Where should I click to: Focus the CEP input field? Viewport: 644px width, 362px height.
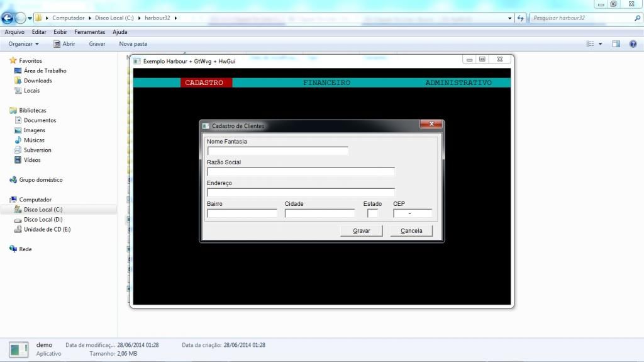click(x=413, y=213)
